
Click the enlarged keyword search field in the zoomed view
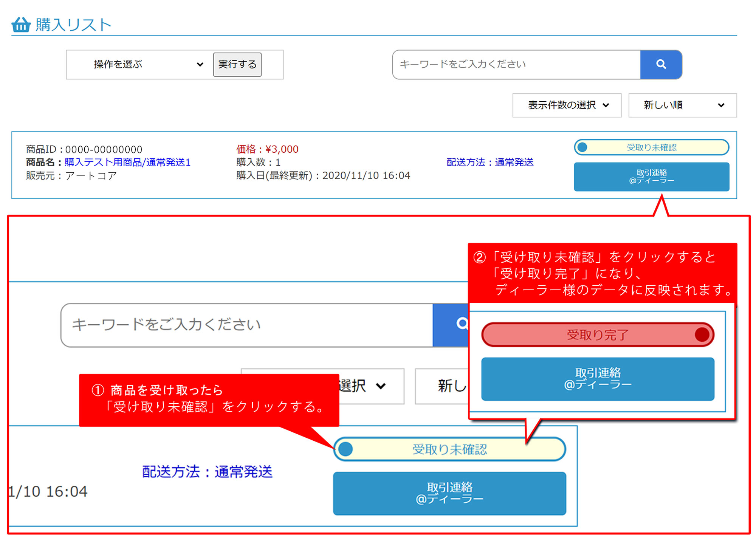point(247,325)
